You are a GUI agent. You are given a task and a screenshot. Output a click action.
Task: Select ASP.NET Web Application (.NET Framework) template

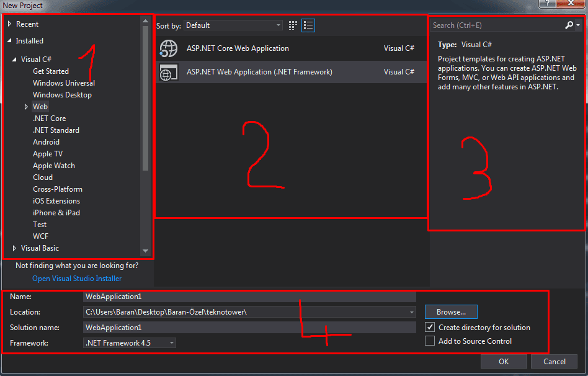[291, 72]
